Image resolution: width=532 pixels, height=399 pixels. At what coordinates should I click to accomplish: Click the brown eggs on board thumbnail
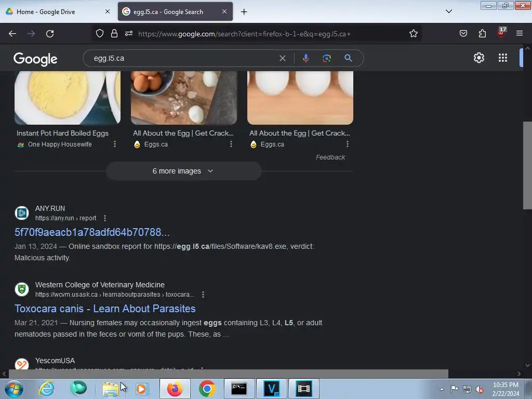click(x=184, y=98)
